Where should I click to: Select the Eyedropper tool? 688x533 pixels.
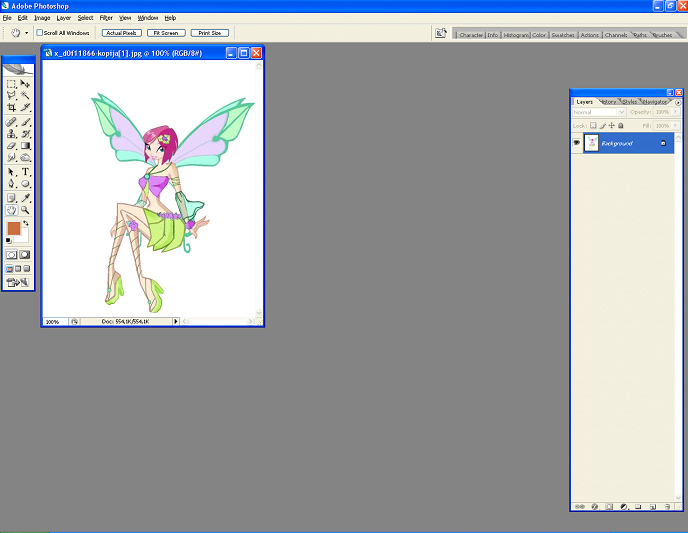(x=25, y=198)
